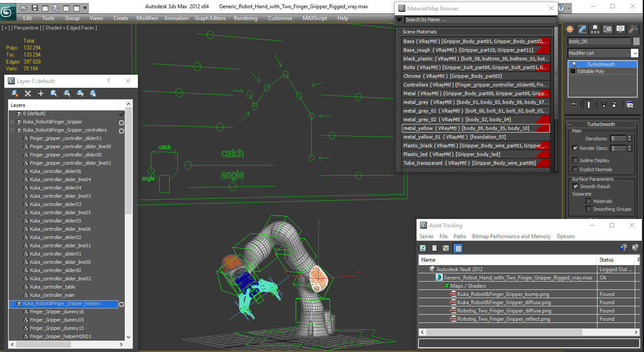Click Freeze/Unfreeze All Layers icon
644x352 pixels.
tap(93, 93)
